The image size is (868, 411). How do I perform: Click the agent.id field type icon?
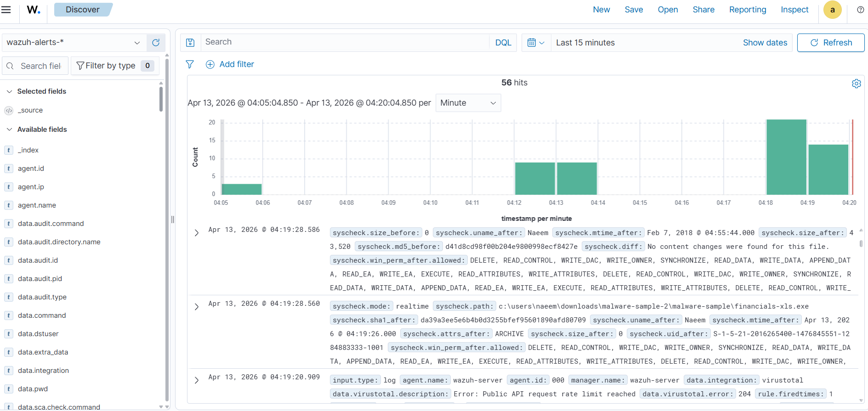coord(9,169)
